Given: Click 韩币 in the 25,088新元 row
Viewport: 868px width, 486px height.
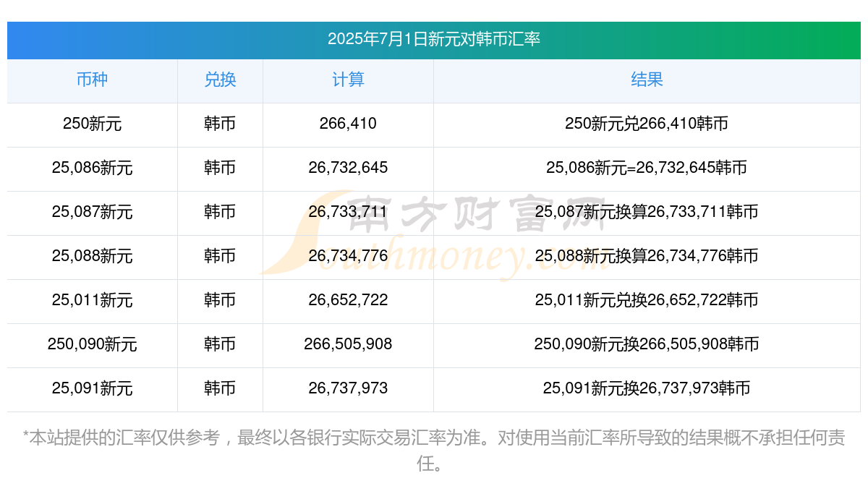Looking at the screenshot, I should point(220,256).
